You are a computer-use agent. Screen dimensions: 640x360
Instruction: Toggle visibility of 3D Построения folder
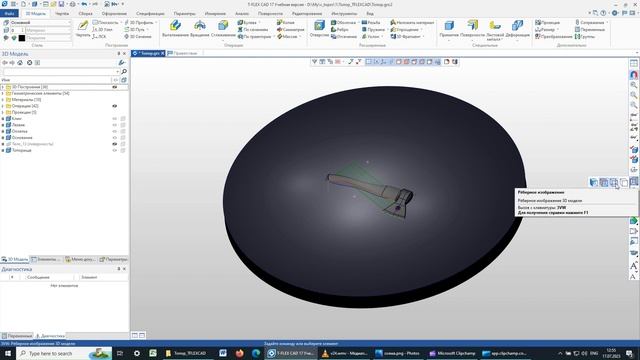click(x=115, y=87)
